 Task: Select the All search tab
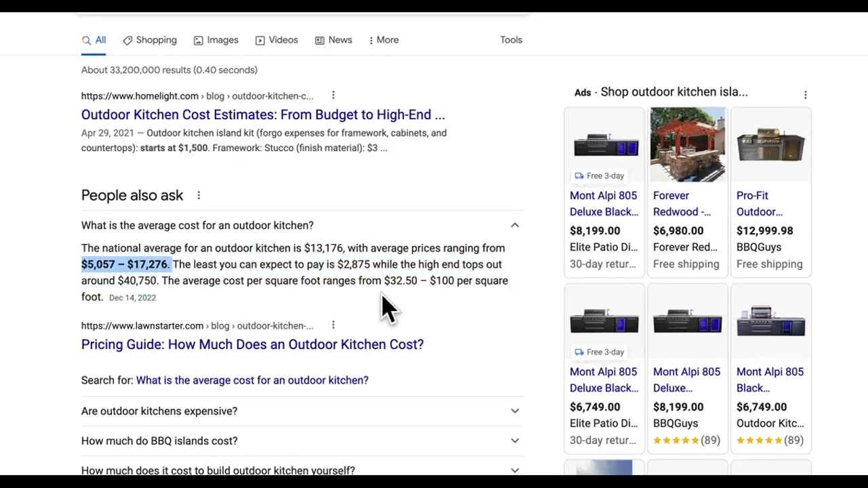pyautogui.click(x=94, y=40)
